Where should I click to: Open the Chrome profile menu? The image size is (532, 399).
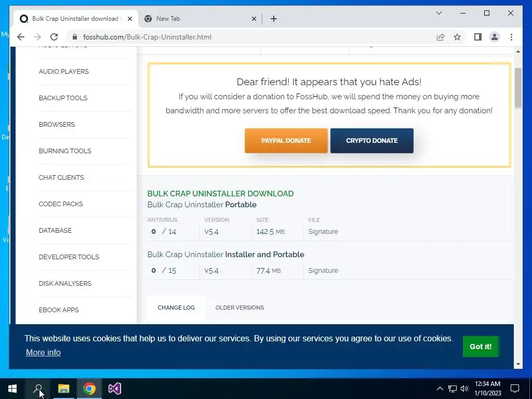click(x=495, y=37)
